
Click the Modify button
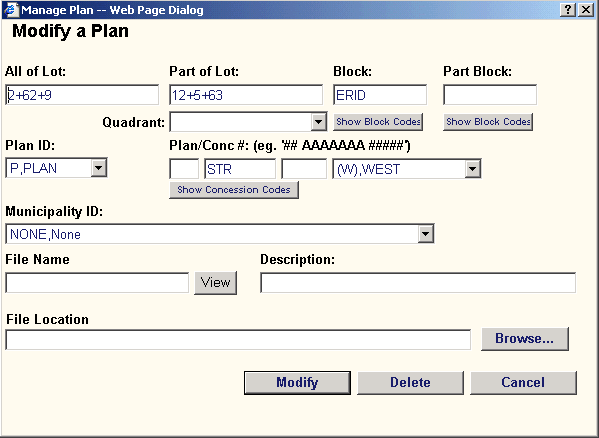click(297, 383)
